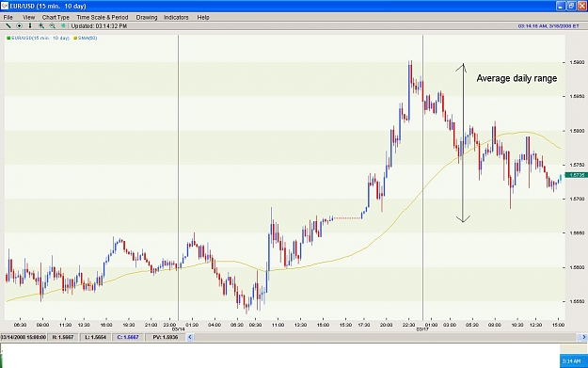Image resolution: width=588 pixels, height=368 pixels.
Task: Click the scroll right arrow at bottom right
Action: coord(583,337)
